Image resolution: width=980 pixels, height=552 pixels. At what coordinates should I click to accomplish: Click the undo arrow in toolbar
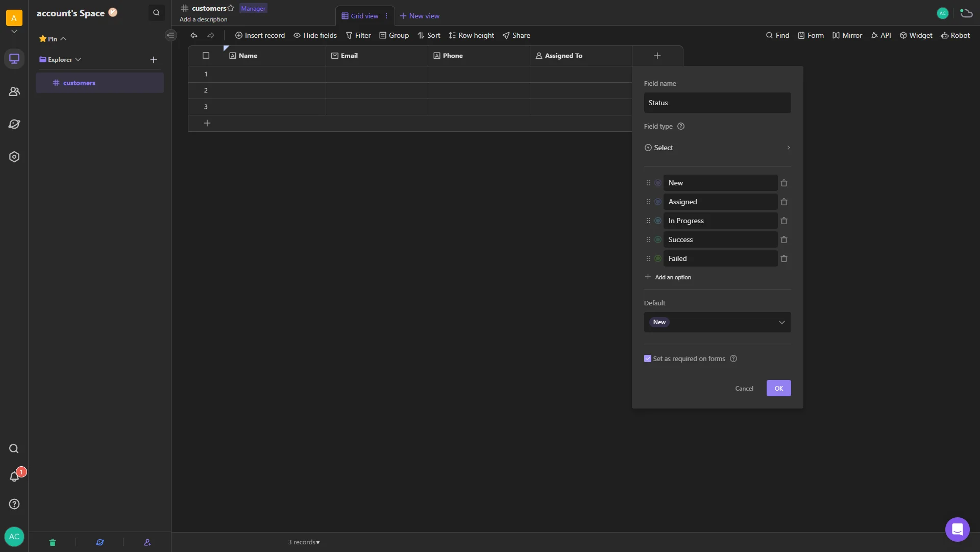point(194,35)
